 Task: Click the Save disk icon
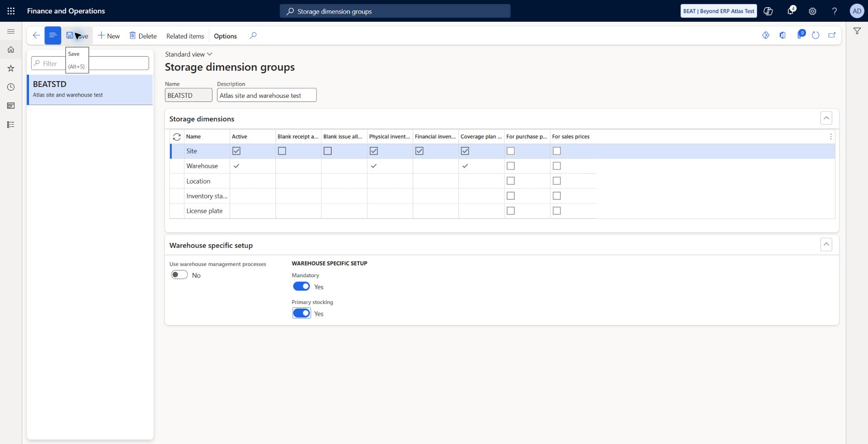click(x=69, y=35)
